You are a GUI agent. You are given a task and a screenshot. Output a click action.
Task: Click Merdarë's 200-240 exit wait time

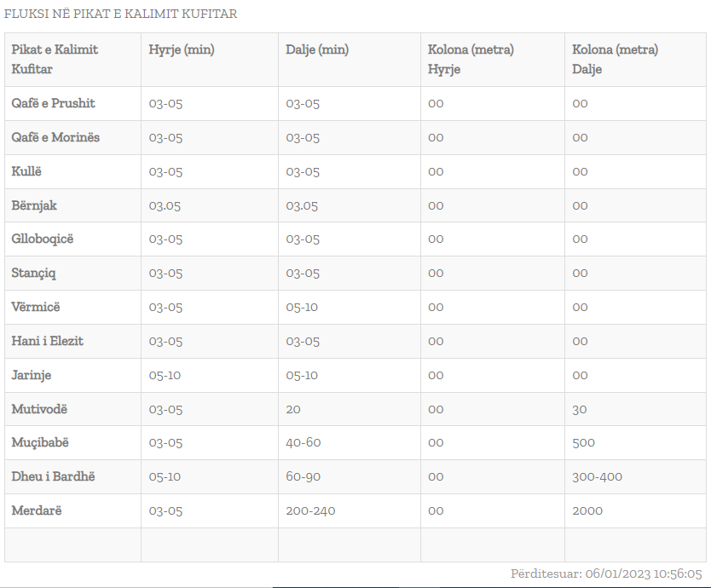(310, 510)
